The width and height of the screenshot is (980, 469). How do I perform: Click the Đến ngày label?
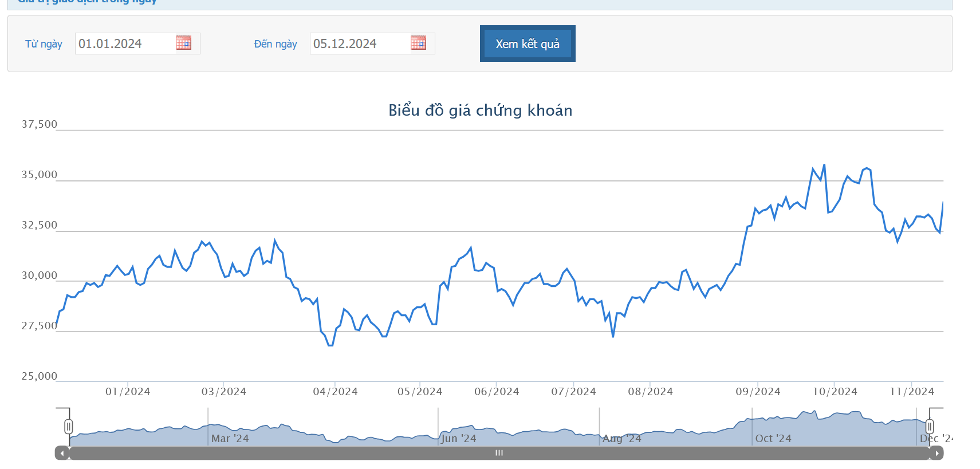(275, 44)
